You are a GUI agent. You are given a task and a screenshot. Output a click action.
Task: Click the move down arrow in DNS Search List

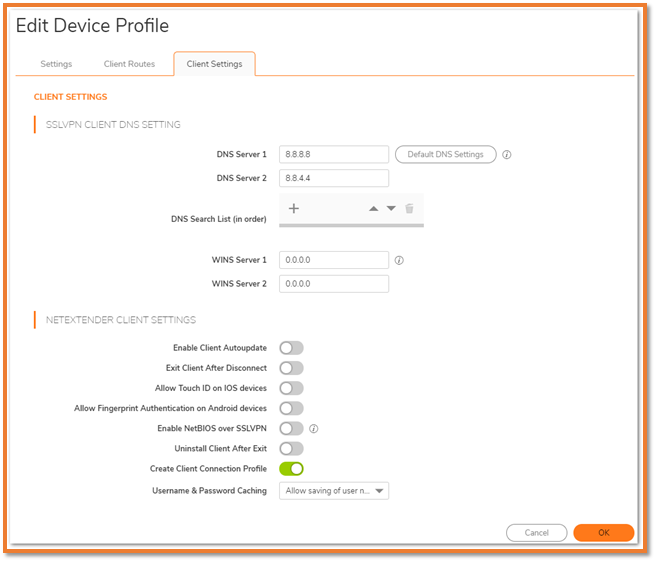(391, 209)
